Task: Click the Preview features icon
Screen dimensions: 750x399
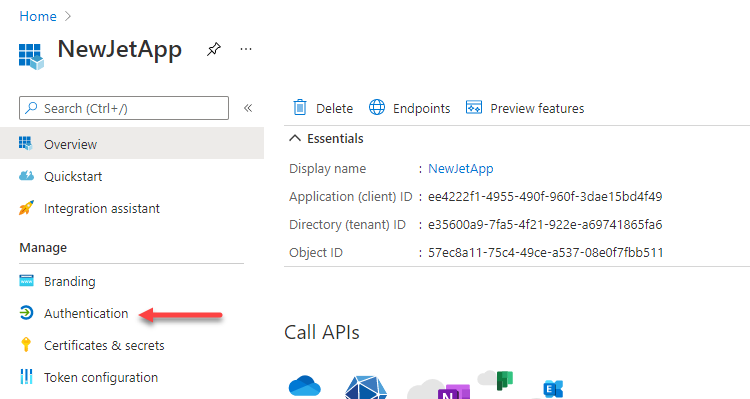Action: pos(474,108)
